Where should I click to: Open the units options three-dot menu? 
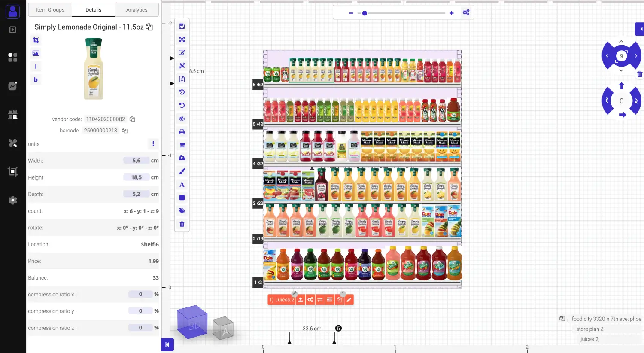click(153, 144)
